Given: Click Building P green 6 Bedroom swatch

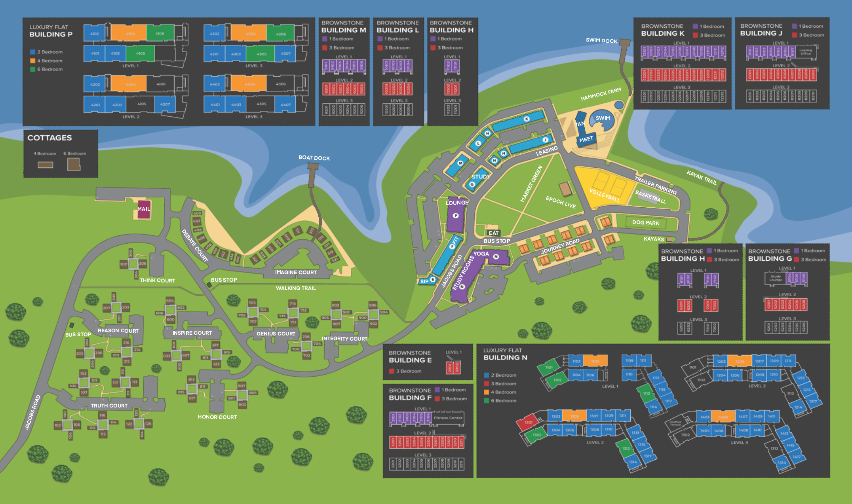Looking at the screenshot, I should point(33,69).
